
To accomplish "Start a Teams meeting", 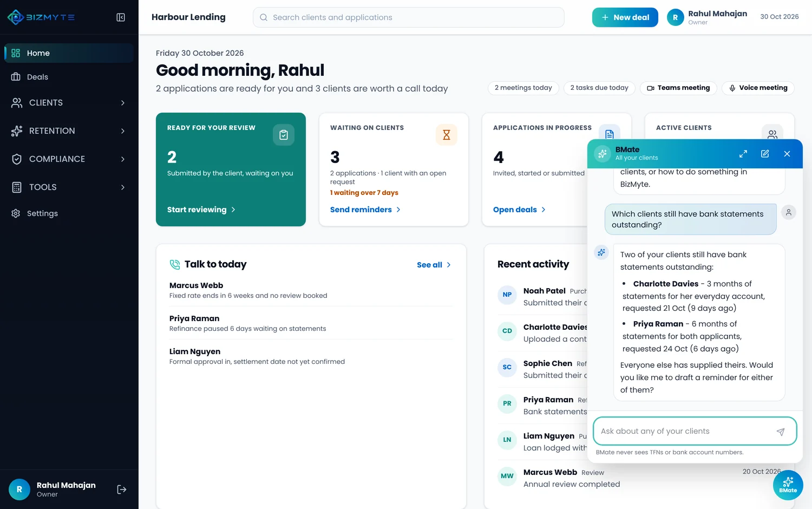I will [678, 88].
